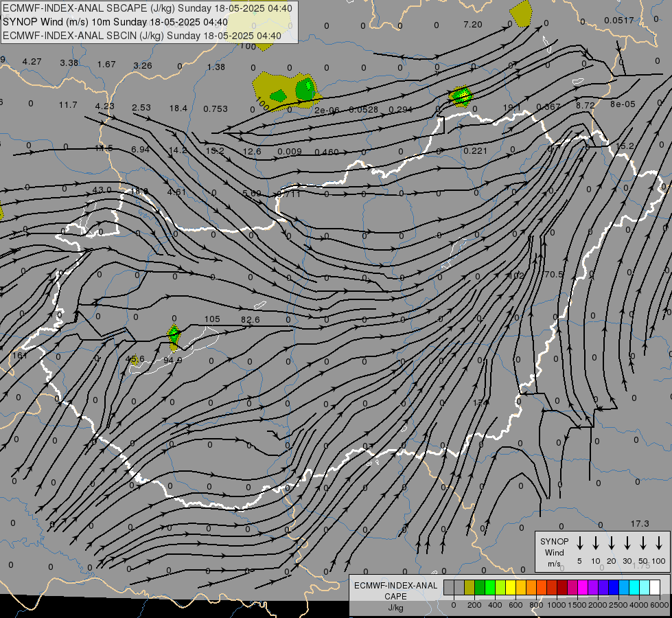Click the olive CAPE patch near 7.20
This screenshot has height=618, width=672.
(x=521, y=14)
